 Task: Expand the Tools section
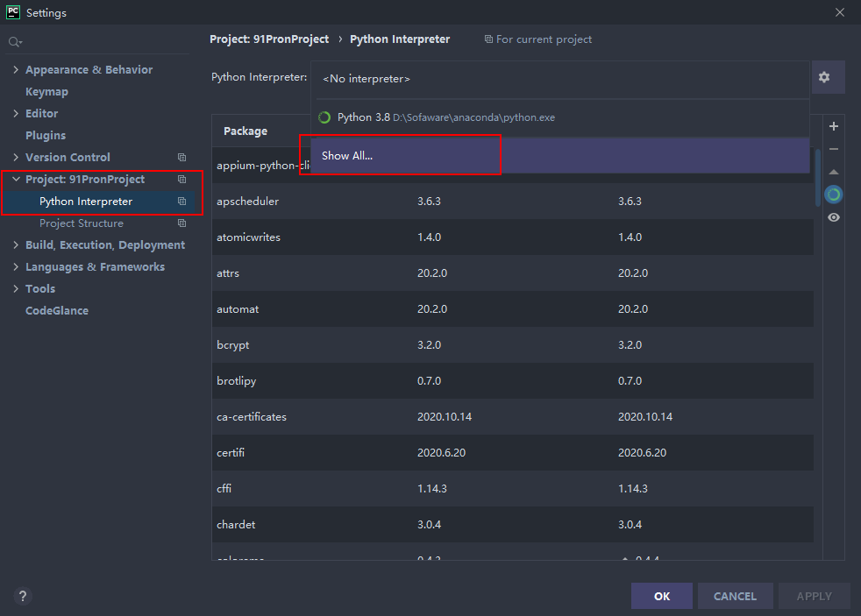(16, 289)
